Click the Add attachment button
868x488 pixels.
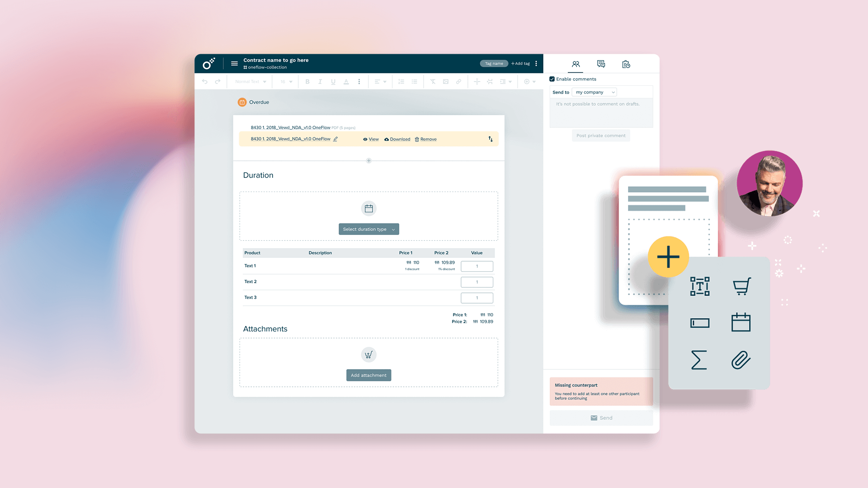368,375
